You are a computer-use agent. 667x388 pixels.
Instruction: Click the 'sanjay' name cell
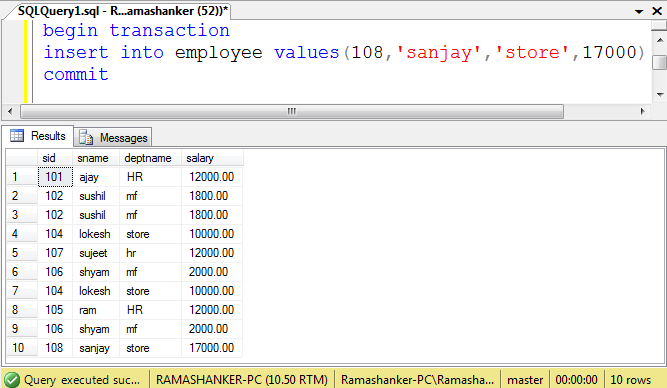tap(96, 348)
